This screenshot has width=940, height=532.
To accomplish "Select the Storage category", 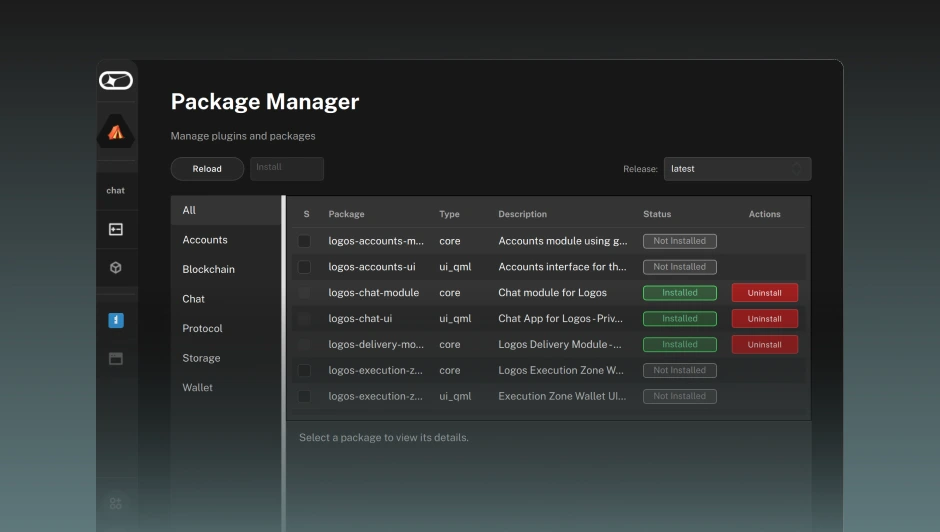I will click(226, 358).
